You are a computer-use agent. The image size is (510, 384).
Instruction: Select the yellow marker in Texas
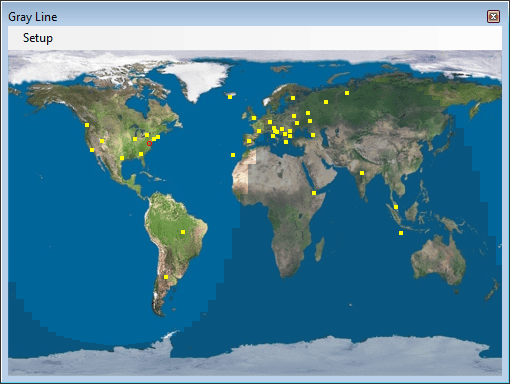pyautogui.click(x=122, y=158)
